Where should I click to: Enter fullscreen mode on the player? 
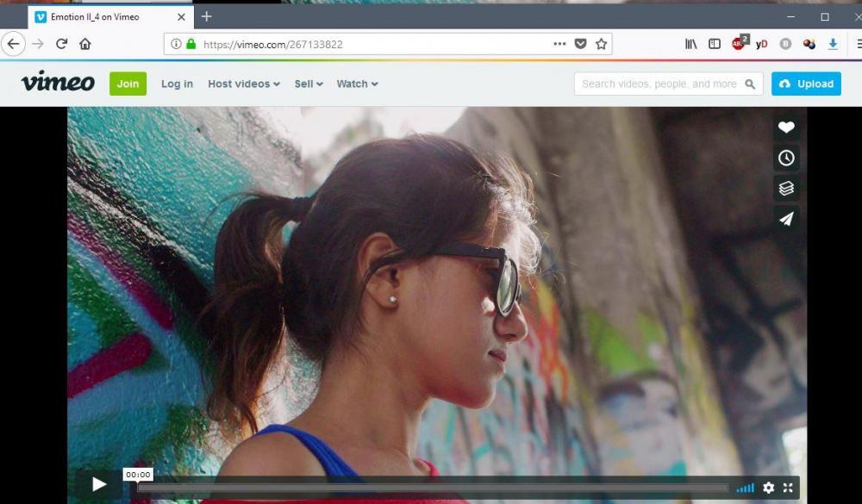tap(789, 486)
